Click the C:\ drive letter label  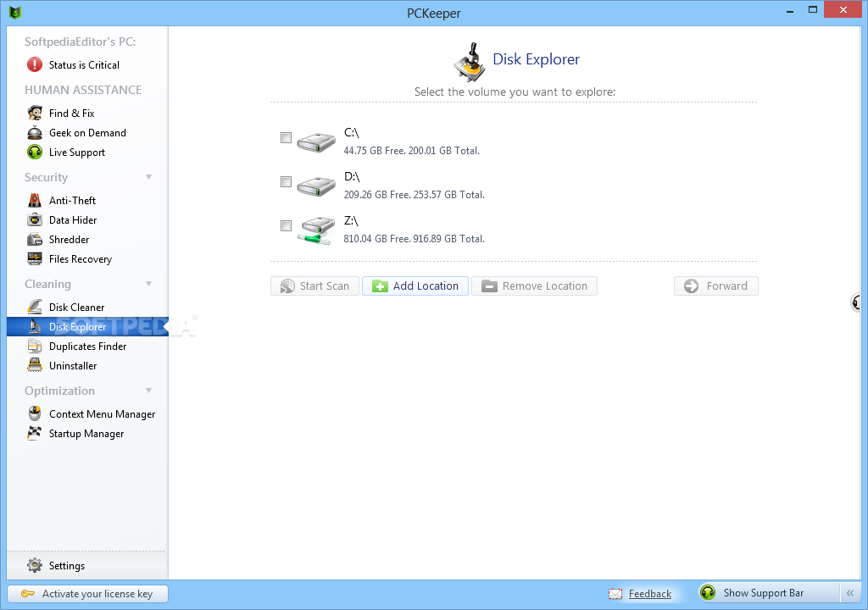point(352,133)
